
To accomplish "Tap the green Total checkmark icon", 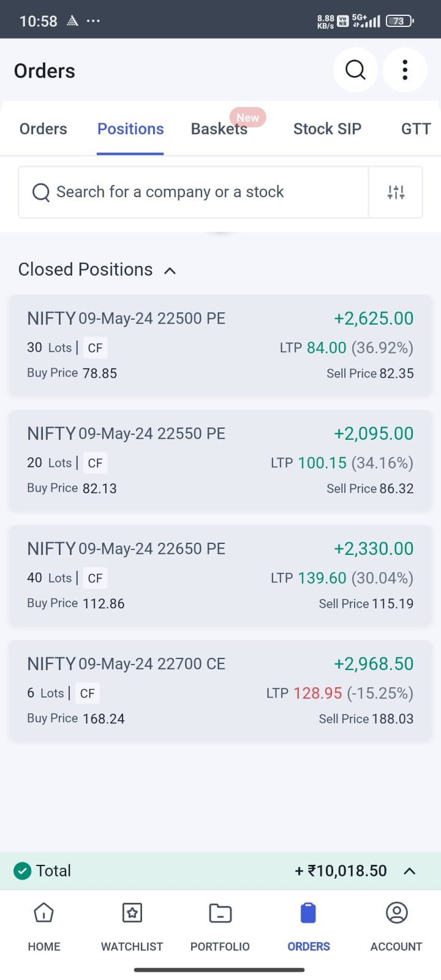I will [x=23, y=870].
